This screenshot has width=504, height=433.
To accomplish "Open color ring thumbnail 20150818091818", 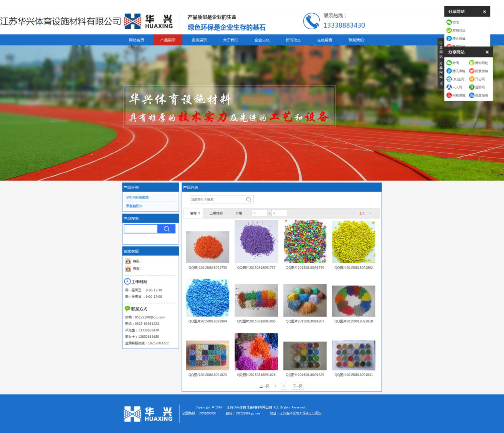I will click(x=354, y=301).
